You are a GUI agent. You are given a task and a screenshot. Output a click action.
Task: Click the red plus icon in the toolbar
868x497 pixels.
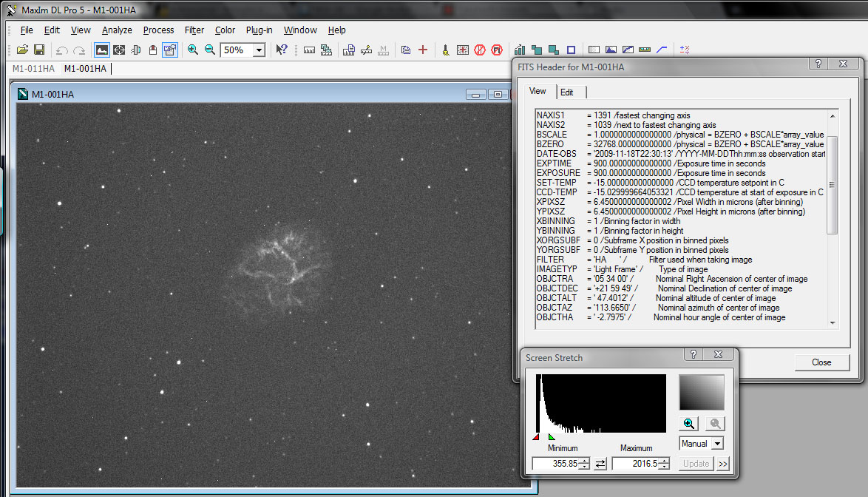[423, 50]
